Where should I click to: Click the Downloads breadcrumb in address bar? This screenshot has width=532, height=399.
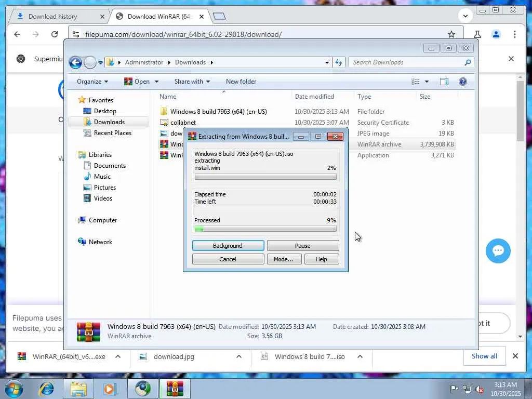190,62
